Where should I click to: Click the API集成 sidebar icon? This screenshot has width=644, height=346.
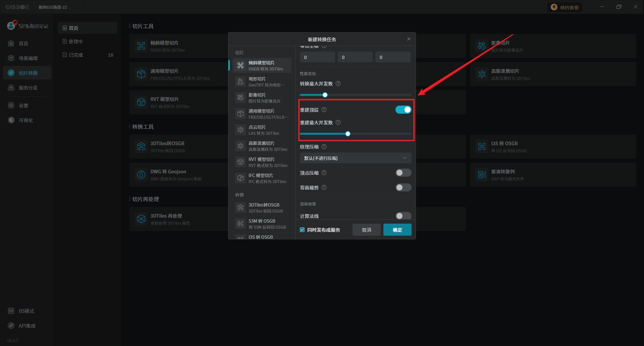click(x=11, y=326)
